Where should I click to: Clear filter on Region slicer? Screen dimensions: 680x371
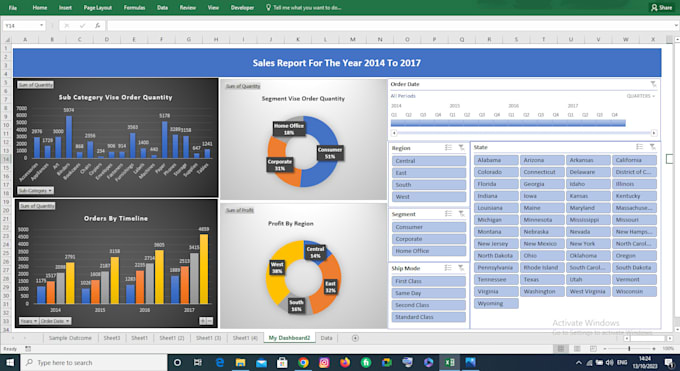[461, 148]
